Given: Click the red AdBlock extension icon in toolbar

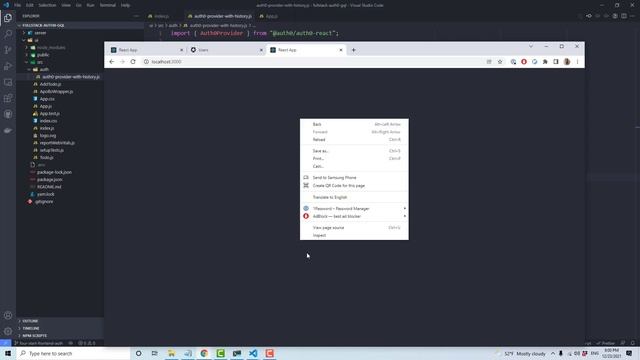Looking at the screenshot, I should 524,62.
